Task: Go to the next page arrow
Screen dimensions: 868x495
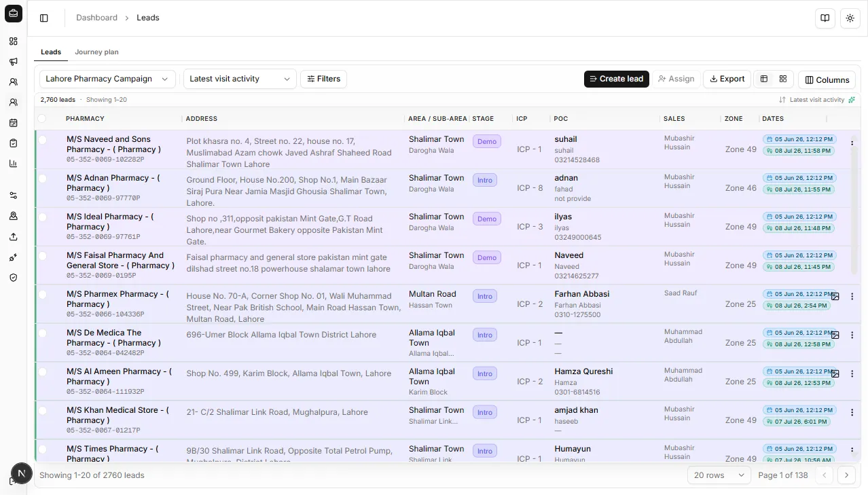Action: [x=846, y=475]
